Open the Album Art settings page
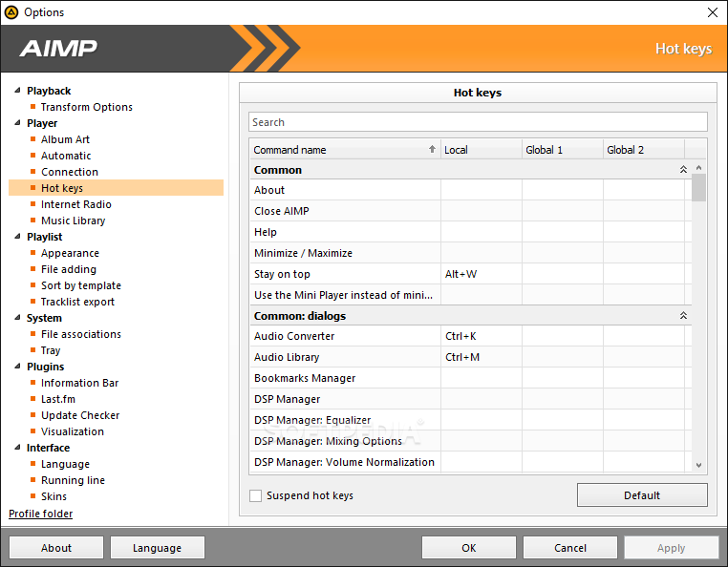The image size is (728, 567). tap(65, 139)
